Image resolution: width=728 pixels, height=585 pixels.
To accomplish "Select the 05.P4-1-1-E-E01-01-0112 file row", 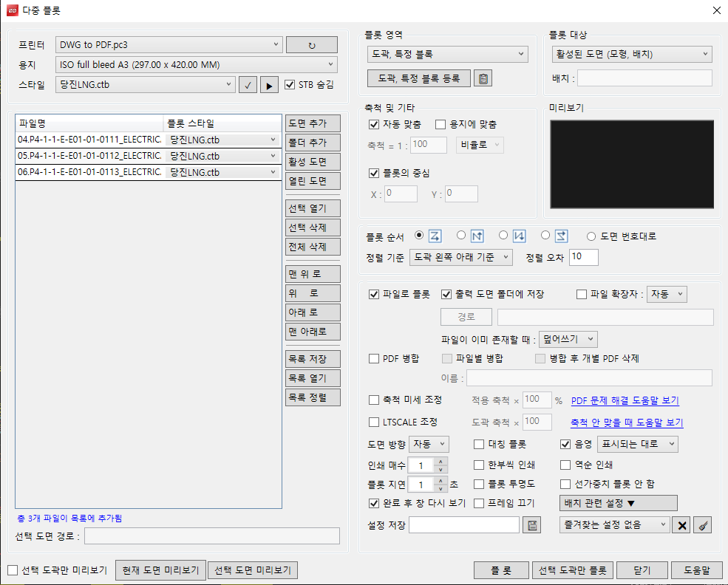I will coord(148,157).
